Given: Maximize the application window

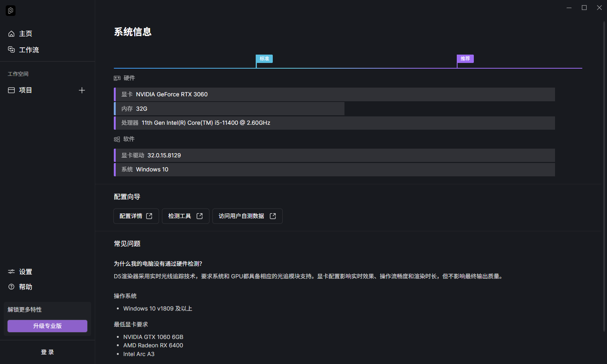Looking at the screenshot, I should pos(584,8).
